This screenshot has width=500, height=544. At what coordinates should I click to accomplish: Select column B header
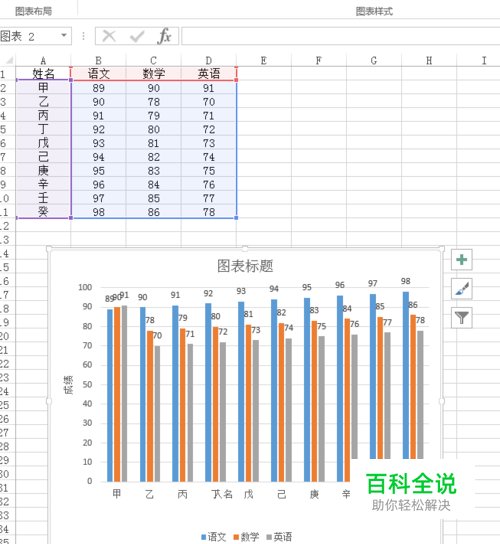point(98,60)
